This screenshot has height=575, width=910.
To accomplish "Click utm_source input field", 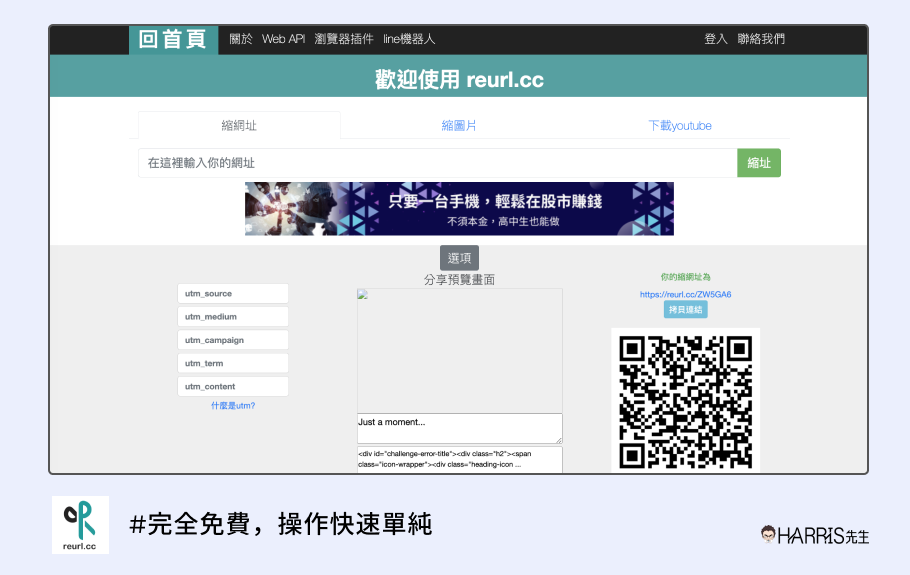I will [x=233, y=294].
